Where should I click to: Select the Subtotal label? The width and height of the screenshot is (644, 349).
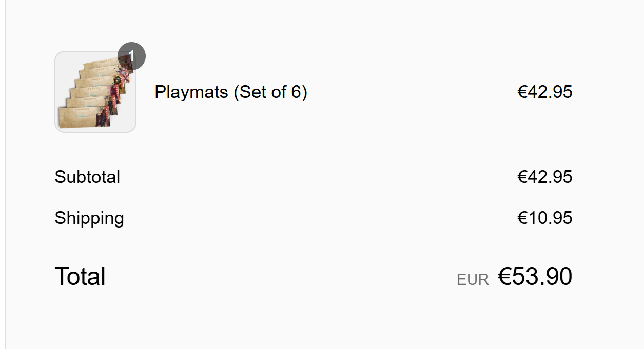[87, 177]
